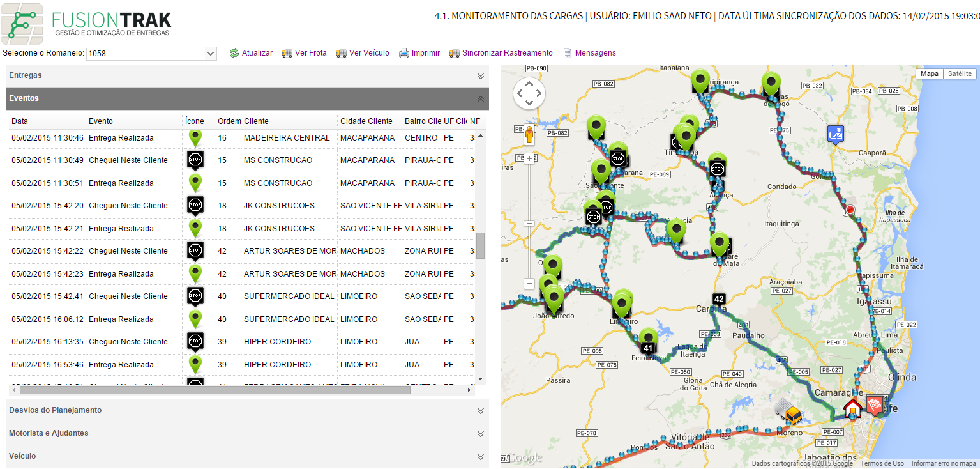Click the stop icon in HIPER CORDEIRO arrival row
The width and height of the screenshot is (980, 469).
pyautogui.click(x=195, y=341)
